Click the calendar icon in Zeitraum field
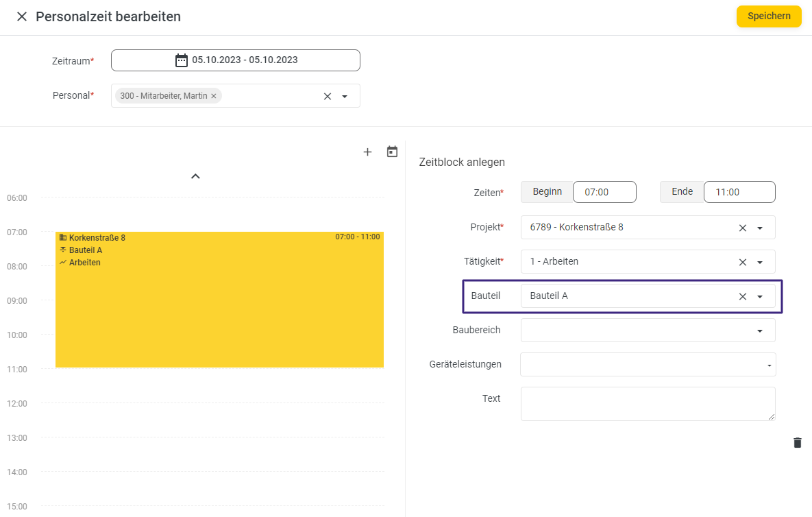The height and width of the screenshot is (517, 812). click(x=182, y=60)
